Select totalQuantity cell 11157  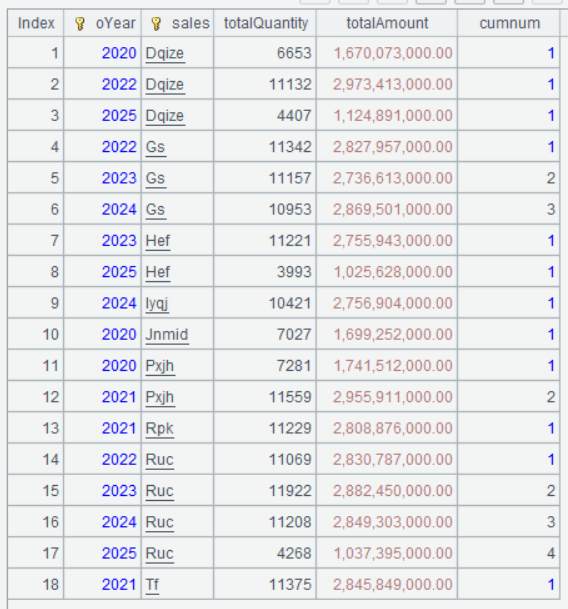(x=265, y=178)
